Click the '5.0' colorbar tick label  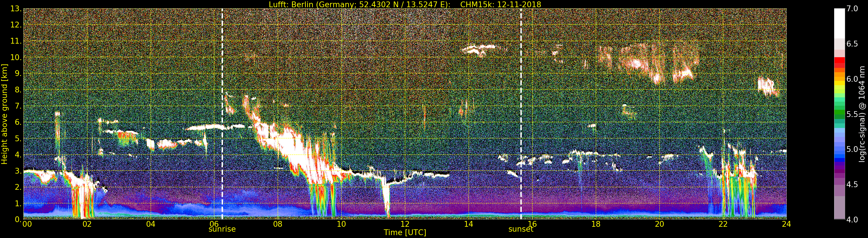click(852, 149)
